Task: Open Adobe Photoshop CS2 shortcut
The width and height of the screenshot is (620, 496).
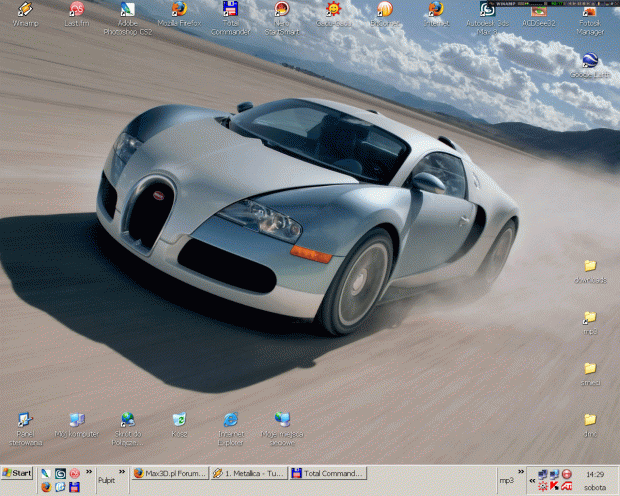Action: [127, 10]
